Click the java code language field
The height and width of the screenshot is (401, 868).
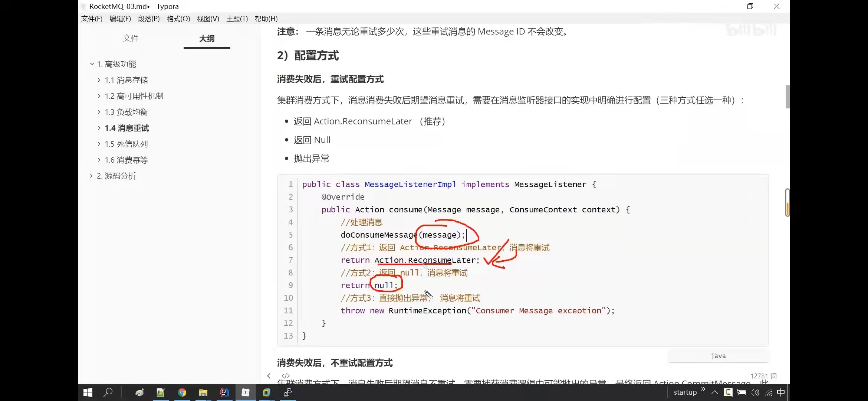pos(718,356)
